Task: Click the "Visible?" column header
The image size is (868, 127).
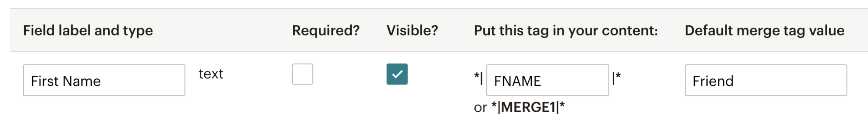Action: coord(412,30)
